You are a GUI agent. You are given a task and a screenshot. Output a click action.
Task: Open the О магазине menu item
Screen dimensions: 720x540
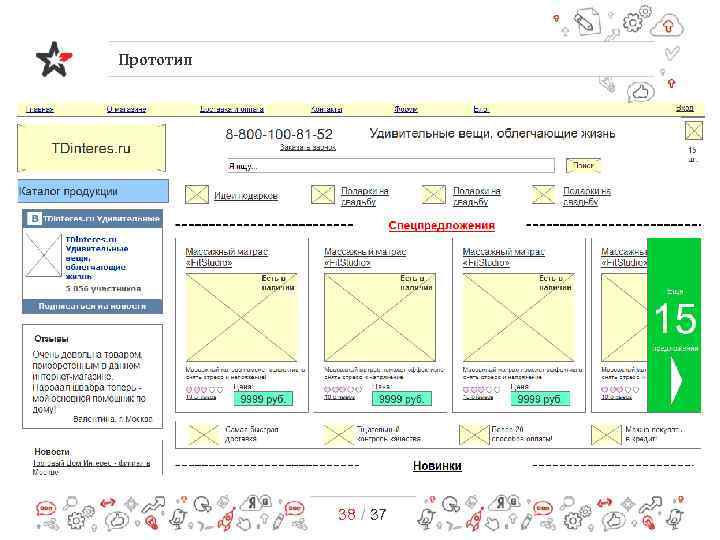click(126, 109)
